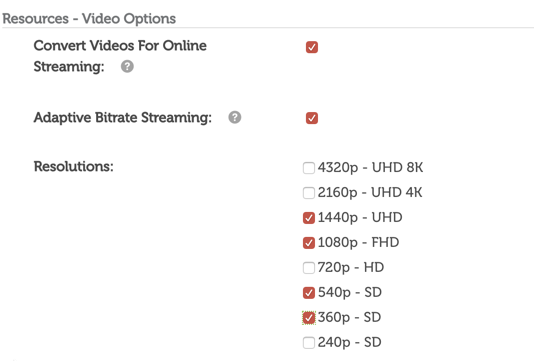The width and height of the screenshot is (534, 361).
Task: Tick the 720p - HD checkbox
Action: point(309,268)
